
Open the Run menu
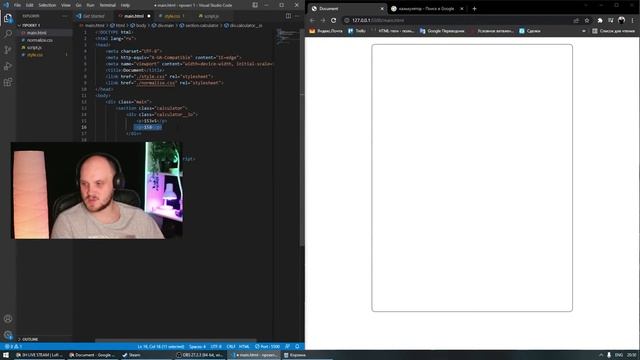tap(90, 5)
